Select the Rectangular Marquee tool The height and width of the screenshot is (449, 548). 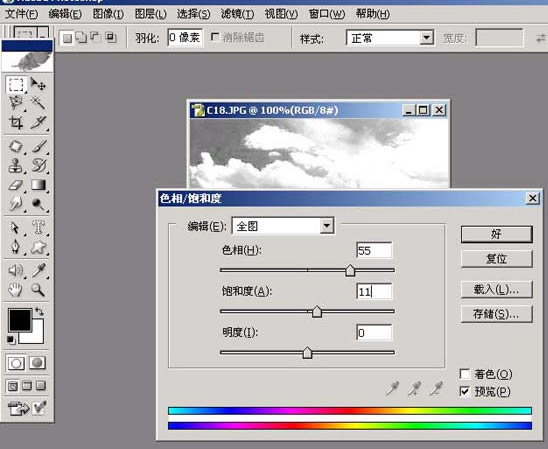click(x=16, y=85)
